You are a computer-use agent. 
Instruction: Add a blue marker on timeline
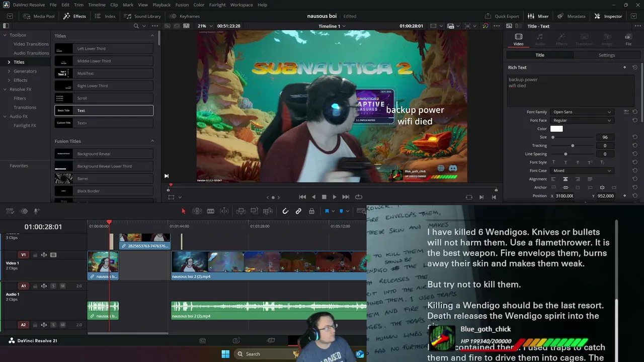click(341, 211)
